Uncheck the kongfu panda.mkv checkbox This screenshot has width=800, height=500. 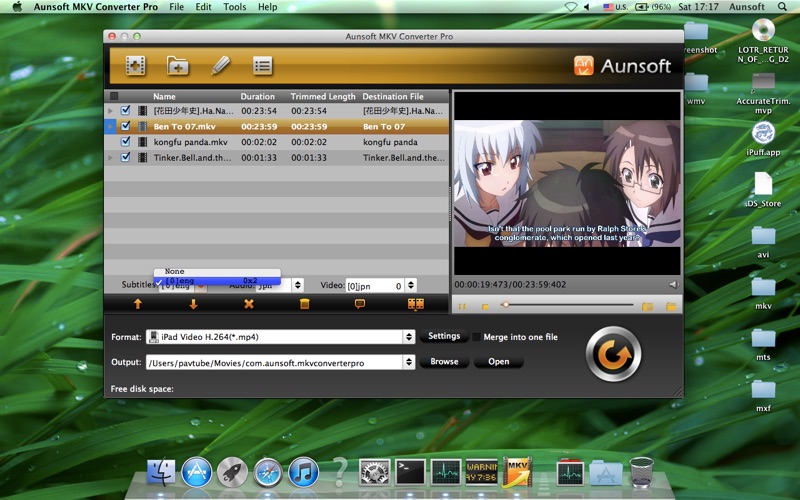pyautogui.click(x=126, y=142)
